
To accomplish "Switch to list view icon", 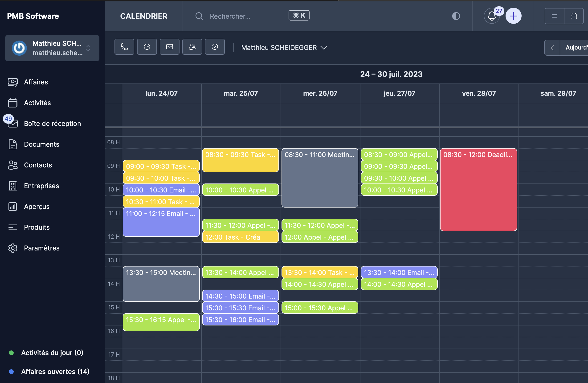I will pos(554,16).
